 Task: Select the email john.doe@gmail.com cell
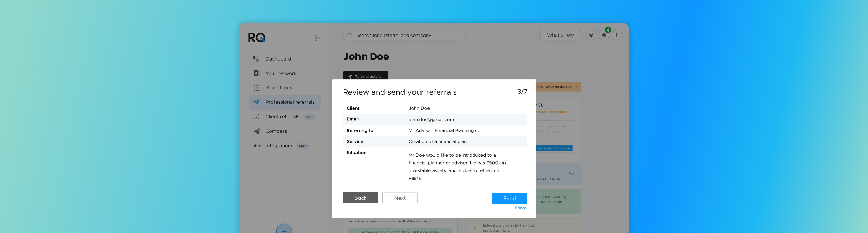coord(464,120)
